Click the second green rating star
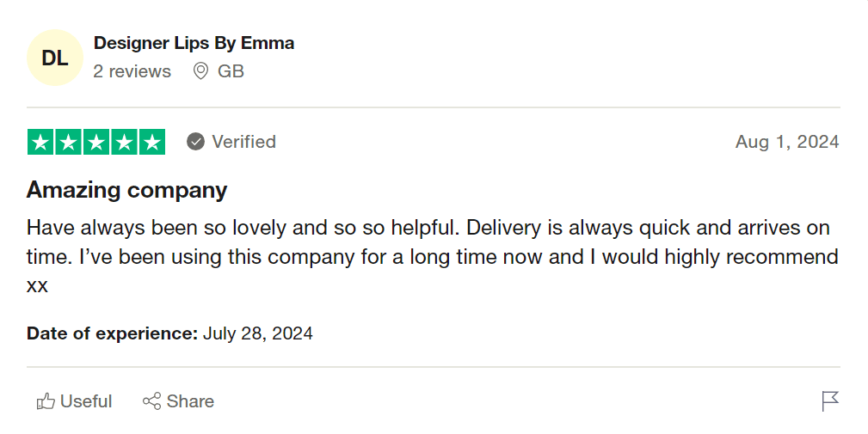 (68, 142)
